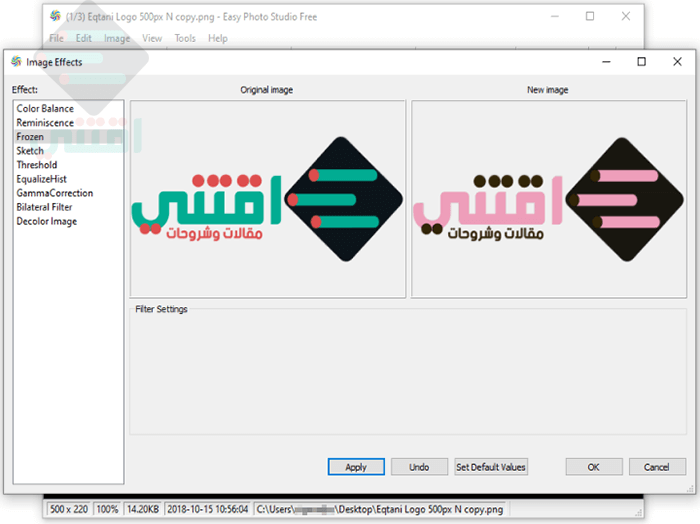
Task: Open Image menu in Easy Photo Studio
Action: coord(117,38)
